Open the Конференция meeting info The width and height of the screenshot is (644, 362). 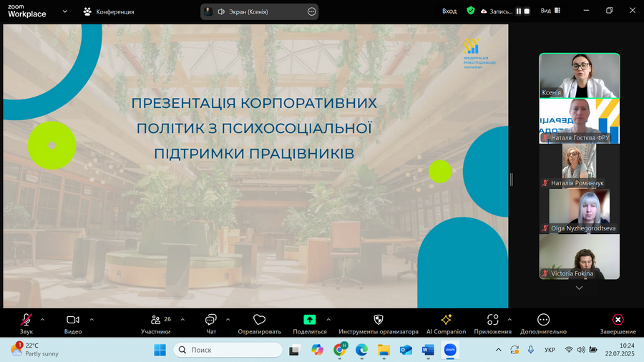tap(109, 11)
